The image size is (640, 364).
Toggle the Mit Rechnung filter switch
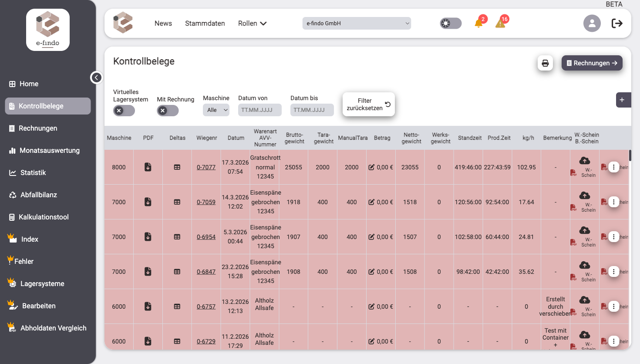[x=168, y=111]
